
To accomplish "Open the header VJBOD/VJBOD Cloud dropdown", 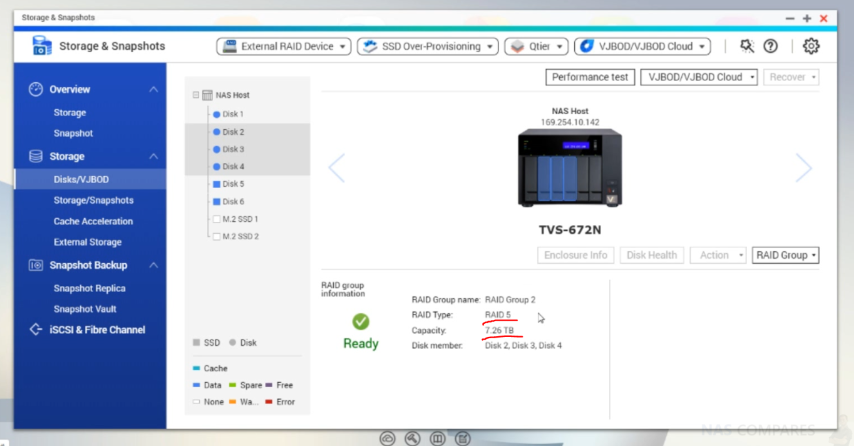I will (x=643, y=46).
